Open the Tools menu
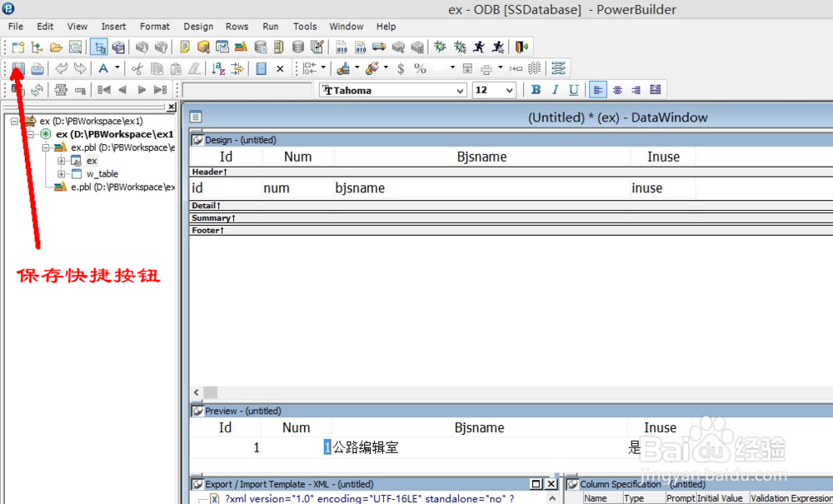Screen dimensions: 833x504 click(x=305, y=27)
